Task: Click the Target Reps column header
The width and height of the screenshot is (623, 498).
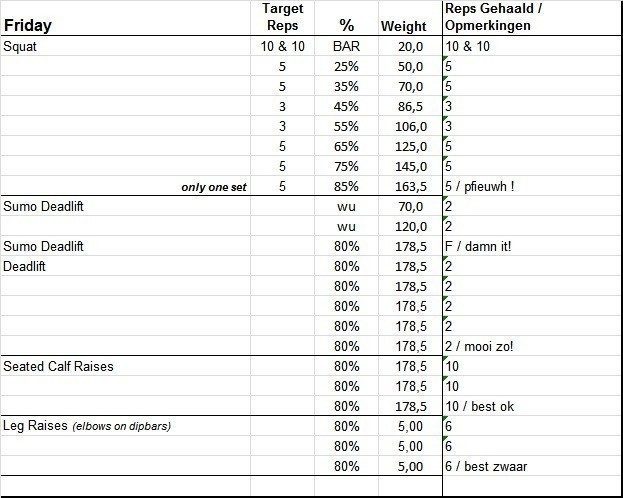Action: tap(283, 17)
